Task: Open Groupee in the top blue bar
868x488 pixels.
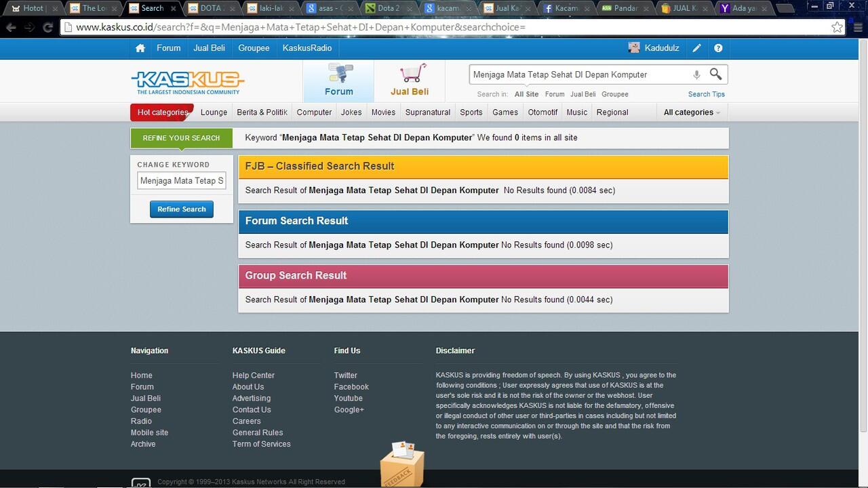Action: (254, 48)
